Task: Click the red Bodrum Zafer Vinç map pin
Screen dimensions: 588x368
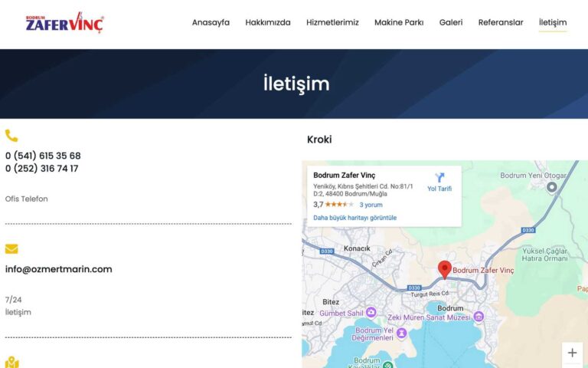Action: (x=445, y=269)
